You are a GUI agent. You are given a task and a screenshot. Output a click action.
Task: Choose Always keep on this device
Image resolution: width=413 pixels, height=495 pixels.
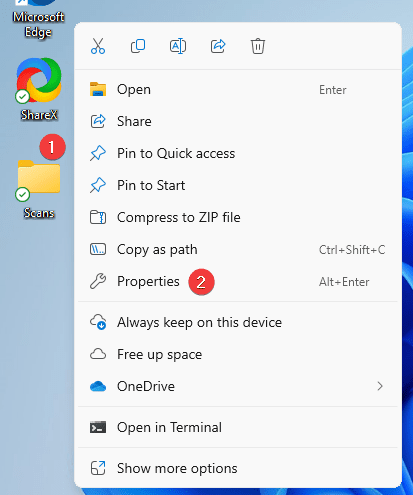click(x=238, y=322)
